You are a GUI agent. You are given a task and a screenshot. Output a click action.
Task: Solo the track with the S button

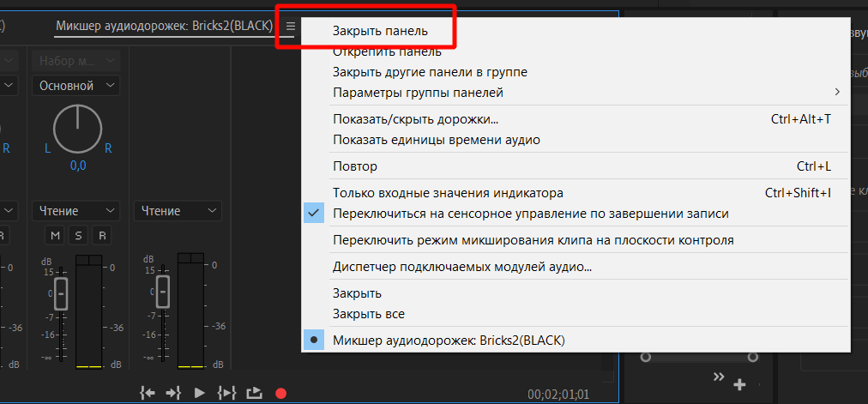(78, 235)
